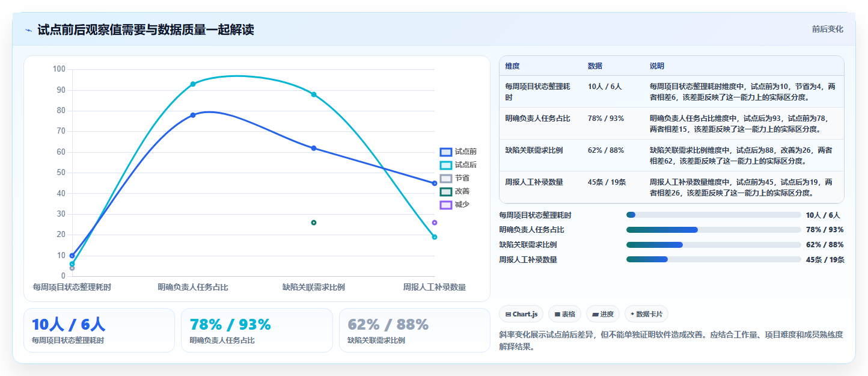This screenshot has width=868, height=376.
Task: Select the 试点前 point at 45 on the chart
Action: point(435,183)
